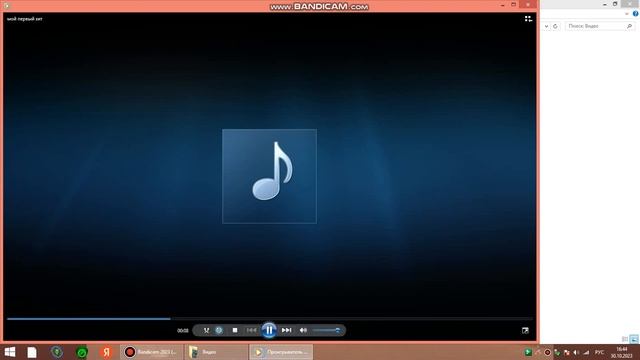Maximize the Explorer window
Image resolution: width=640 pixels, height=360 pixels.
[x=615, y=4]
